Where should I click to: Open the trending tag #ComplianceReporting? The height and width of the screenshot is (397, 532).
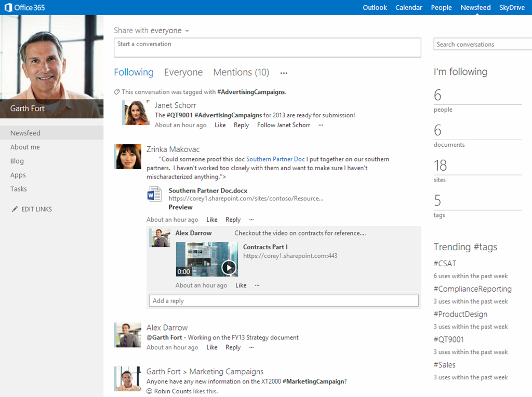click(x=473, y=289)
